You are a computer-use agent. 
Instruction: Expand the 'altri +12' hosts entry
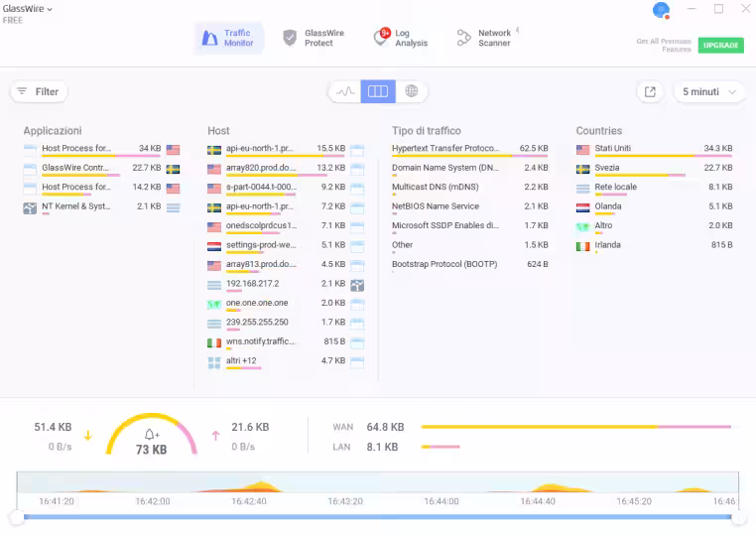pyautogui.click(x=241, y=360)
